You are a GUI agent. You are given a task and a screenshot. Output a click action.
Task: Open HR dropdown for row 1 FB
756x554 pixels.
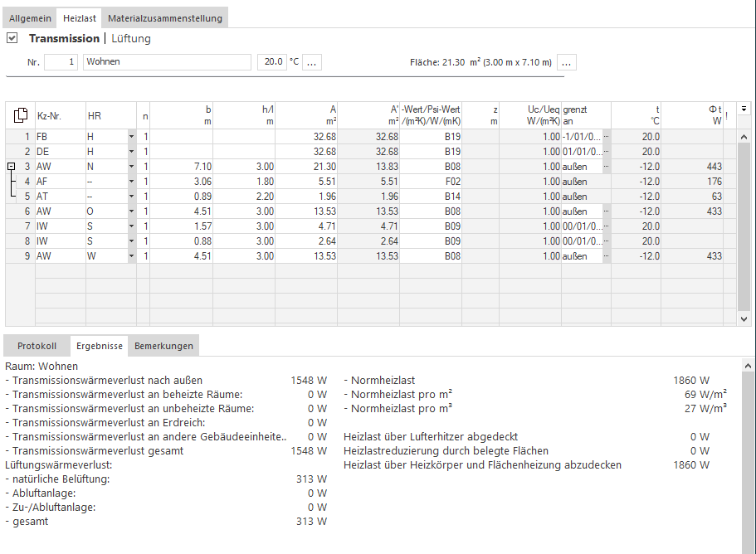[x=131, y=137]
